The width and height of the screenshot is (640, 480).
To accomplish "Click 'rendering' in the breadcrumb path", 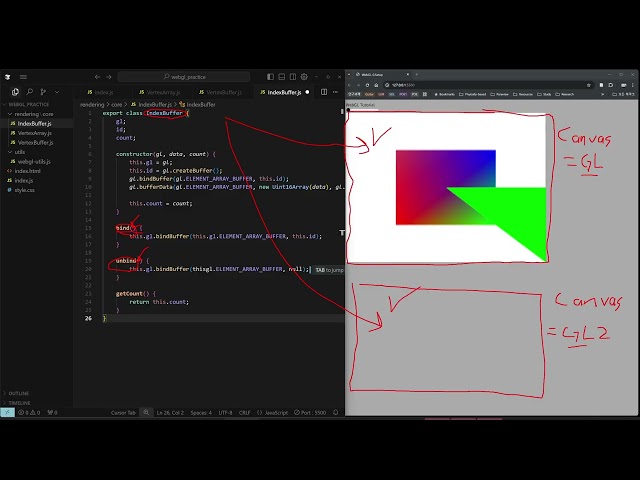I will click(92, 104).
